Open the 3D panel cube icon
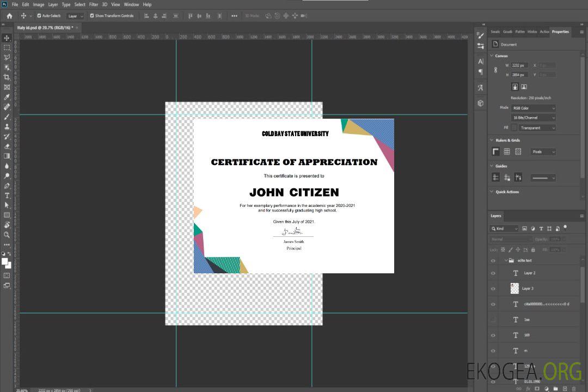This screenshot has height=392, width=588. (481, 103)
